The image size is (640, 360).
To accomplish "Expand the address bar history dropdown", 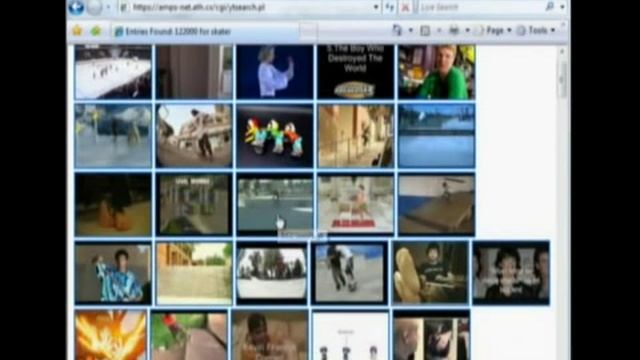I will (376, 7).
